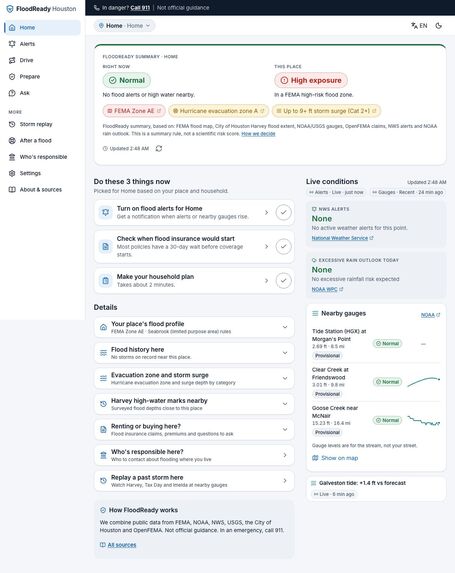Viewport: 455px width, 573px height.
Task: Click the After a flood lifebuoy icon
Action: [12, 140]
